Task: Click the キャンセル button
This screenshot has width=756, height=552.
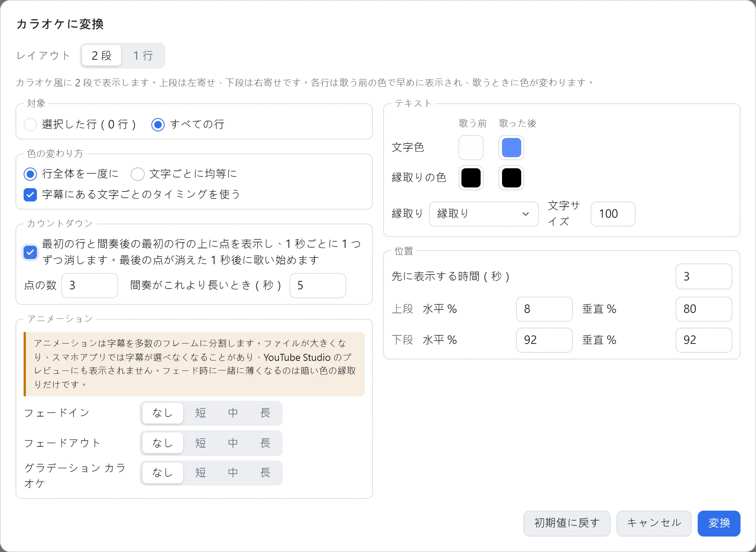Action: [654, 523]
